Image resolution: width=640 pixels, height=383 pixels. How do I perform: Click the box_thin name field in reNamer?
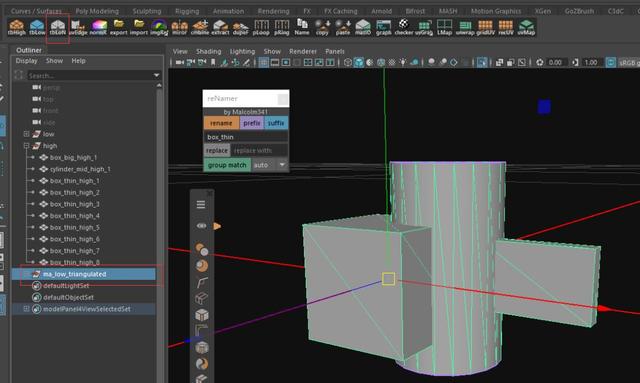246,137
